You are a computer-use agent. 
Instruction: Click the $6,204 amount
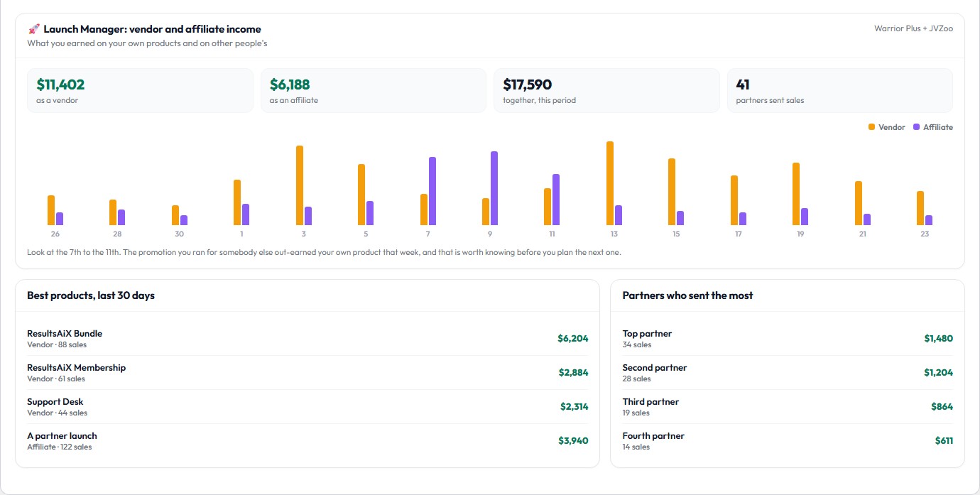(x=573, y=339)
